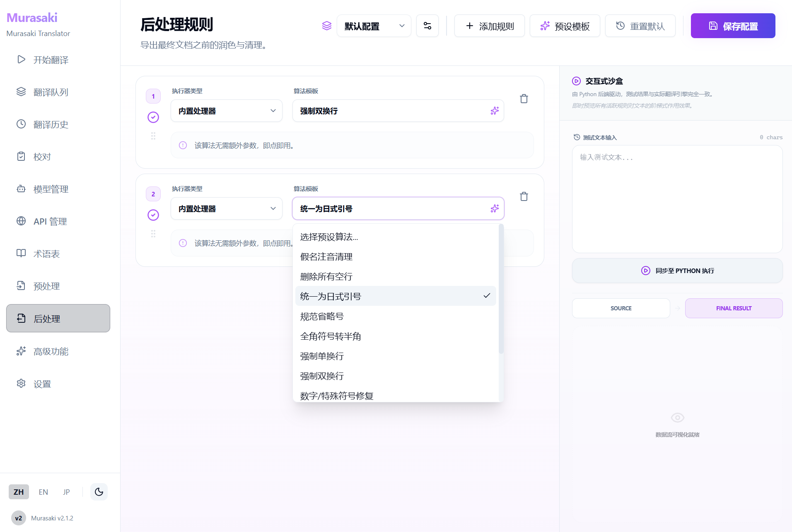Click the test text input area
The width and height of the screenshot is (792, 532).
point(677,199)
